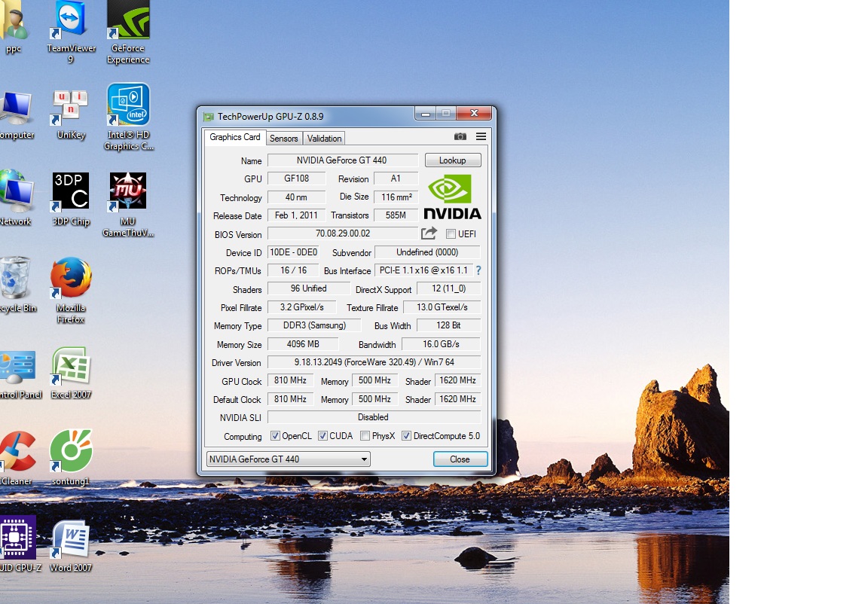The height and width of the screenshot is (604, 868).
Task: Open Control Panel desktop icon
Action: point(20,374)
